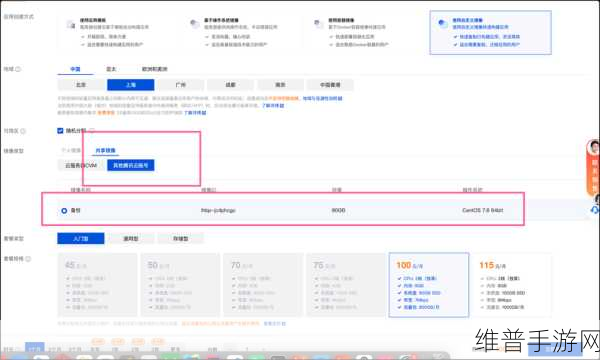Image resolution: width=600 pixels, height=360 pixels.
Task: Click the 80GB cell in the image row
Action: (338, 210)
